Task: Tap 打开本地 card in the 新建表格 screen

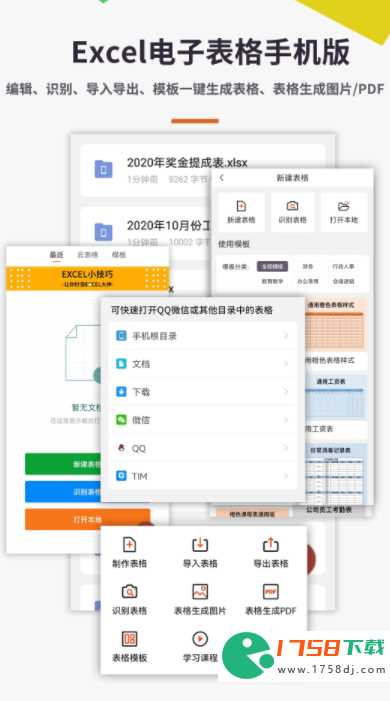Action: pyautogui.click(x=343, y=212)
